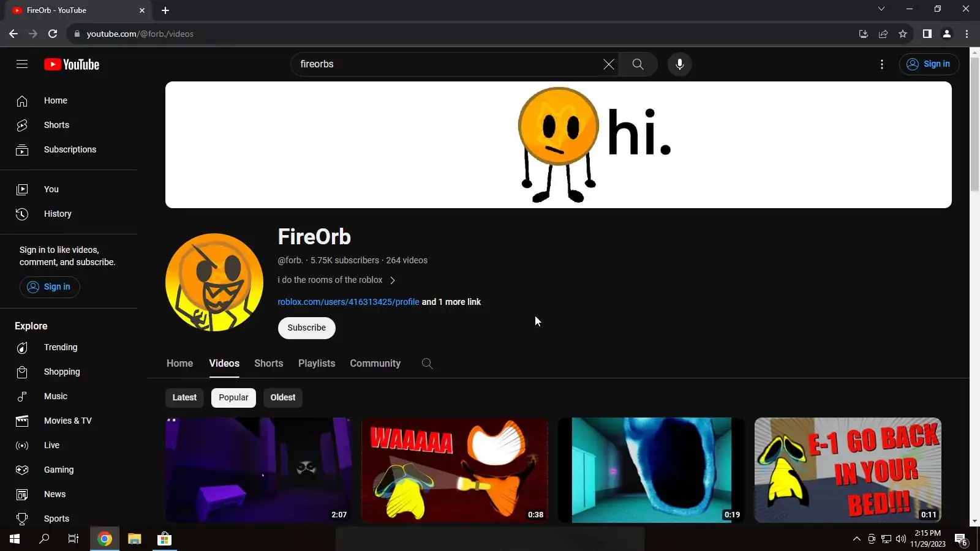Open the Chrome profile icon
The width and height of the screenshot is (980, 551).
tap(947, 34)
